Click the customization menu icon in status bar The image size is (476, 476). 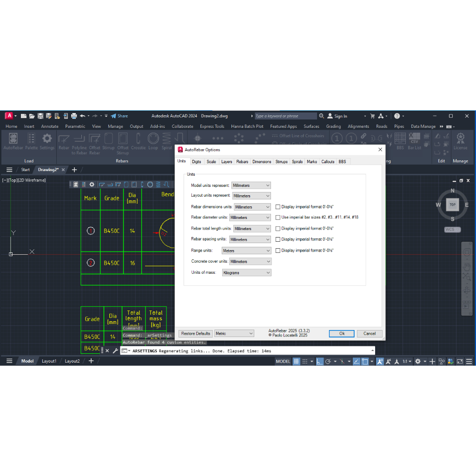click(x=469, y=361)
